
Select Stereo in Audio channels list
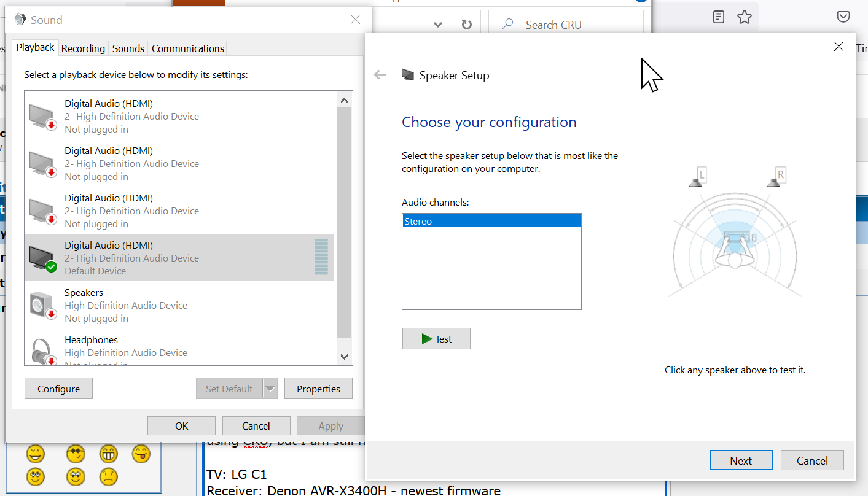[491, 222]
